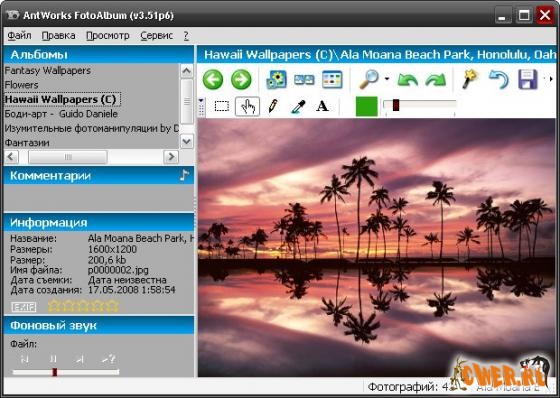Open the zoom dropdown arrow beside magnifier
Image resolution: width=560 pixels, height=398 pixels.
tap(387, 79)
